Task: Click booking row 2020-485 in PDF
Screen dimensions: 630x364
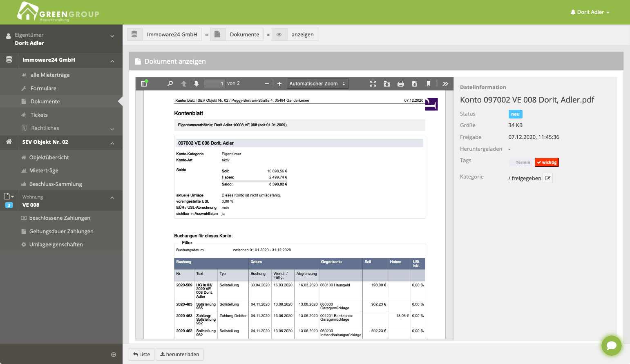Action: point(299,306)
